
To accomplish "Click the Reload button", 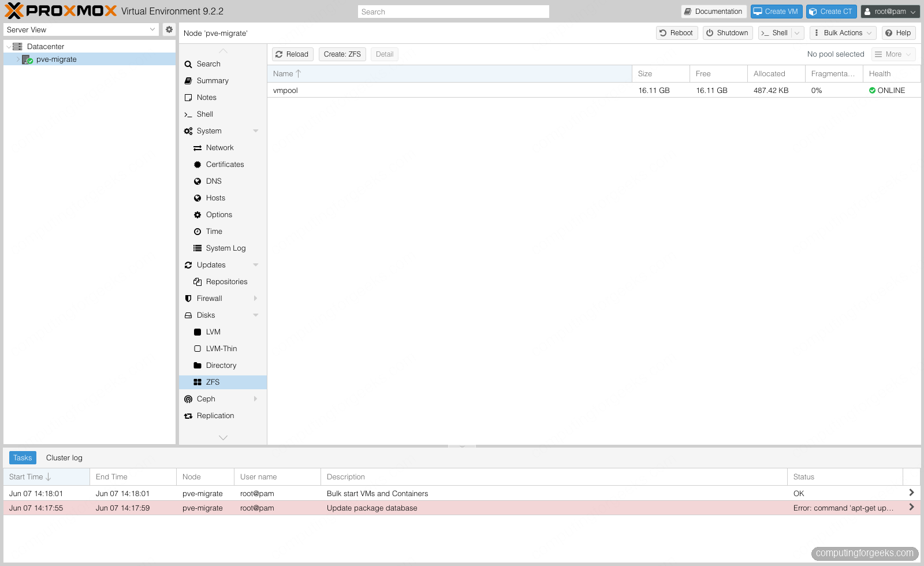I will [293, 54].
